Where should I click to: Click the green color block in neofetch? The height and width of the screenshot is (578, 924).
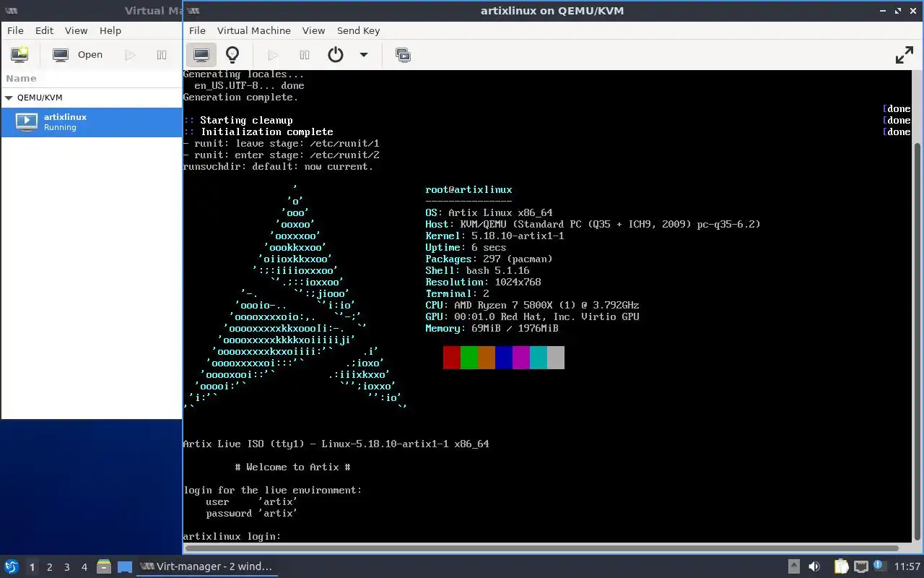coord(469,358)
